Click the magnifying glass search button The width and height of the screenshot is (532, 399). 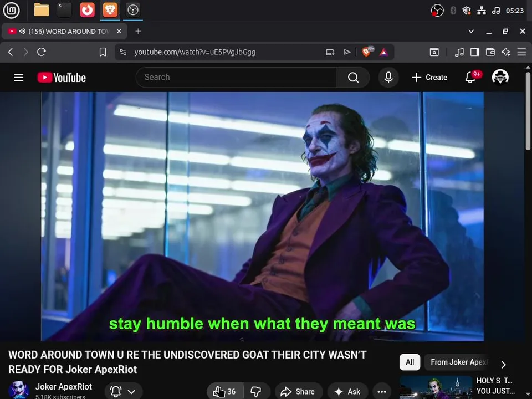pos(353,78)
